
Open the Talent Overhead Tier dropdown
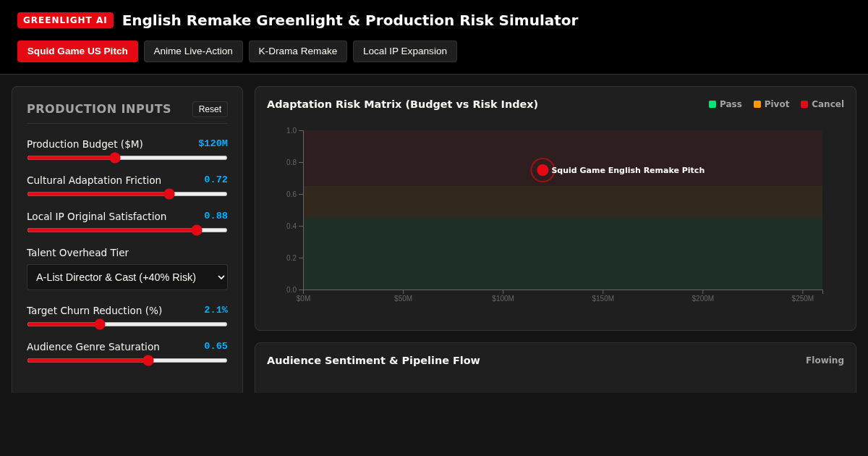coord(127,277)
